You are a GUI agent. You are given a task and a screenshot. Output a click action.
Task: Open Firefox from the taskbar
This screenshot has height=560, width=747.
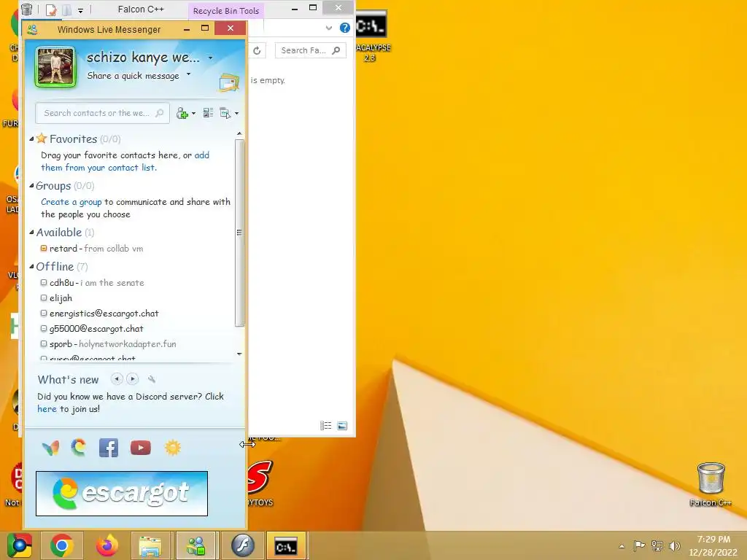[x=107, y=545]
